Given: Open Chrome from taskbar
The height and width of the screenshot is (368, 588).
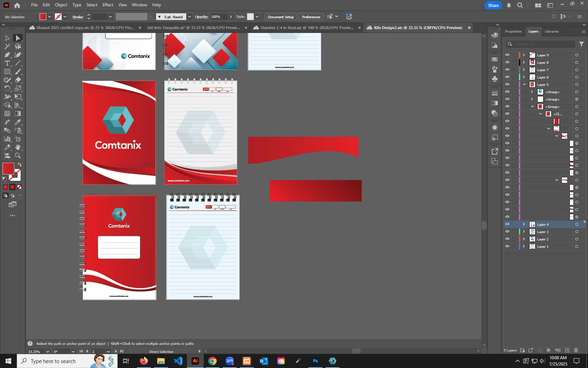Looking at the screenshot, I should (x=212, y=361).
